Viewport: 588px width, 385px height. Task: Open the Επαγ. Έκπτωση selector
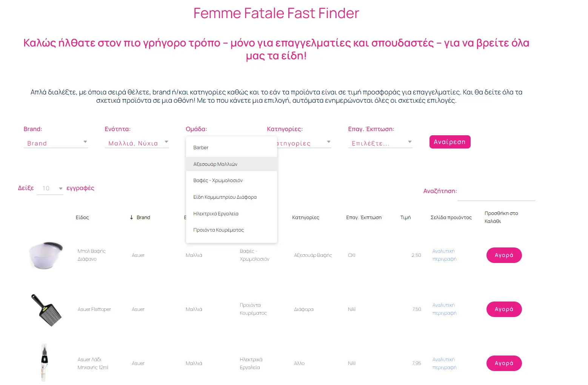(380, 143)
